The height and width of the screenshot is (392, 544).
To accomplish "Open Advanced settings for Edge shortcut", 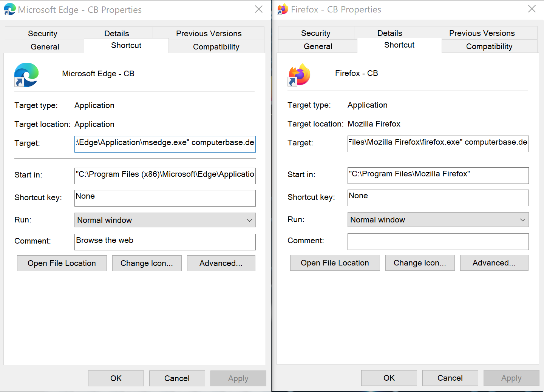I will [221, 263].
